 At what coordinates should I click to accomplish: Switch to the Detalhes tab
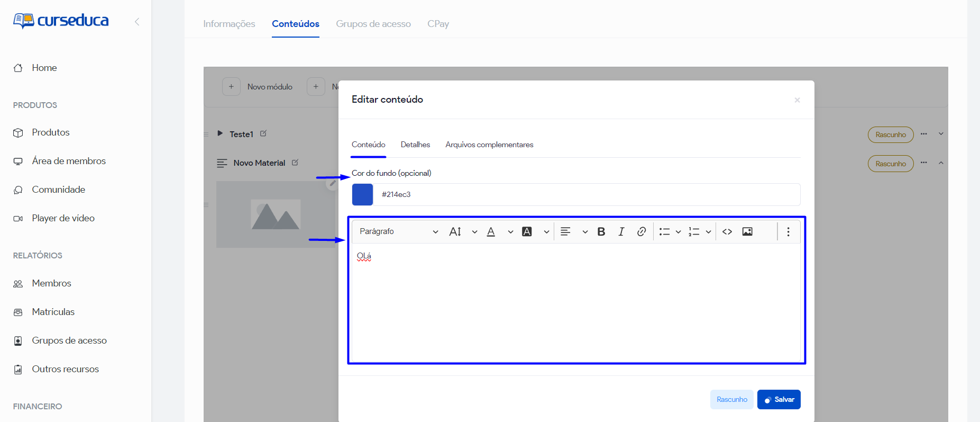[x=415, y=145]
